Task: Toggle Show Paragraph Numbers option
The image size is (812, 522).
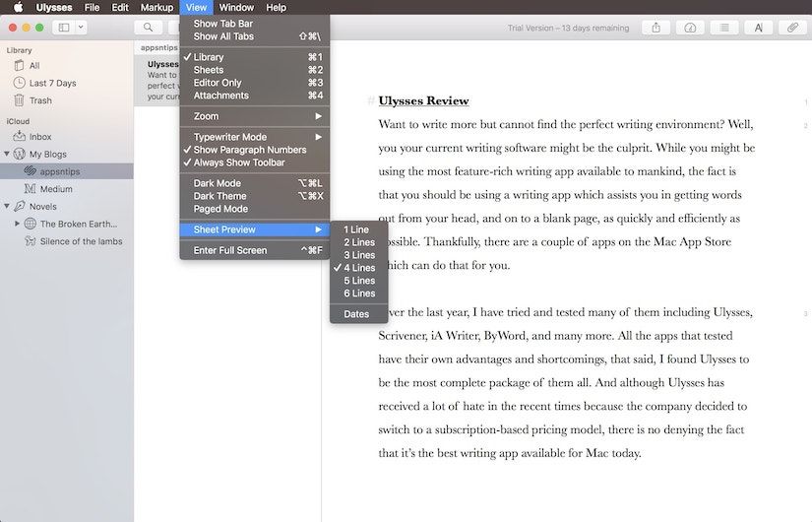Action: 249,150
